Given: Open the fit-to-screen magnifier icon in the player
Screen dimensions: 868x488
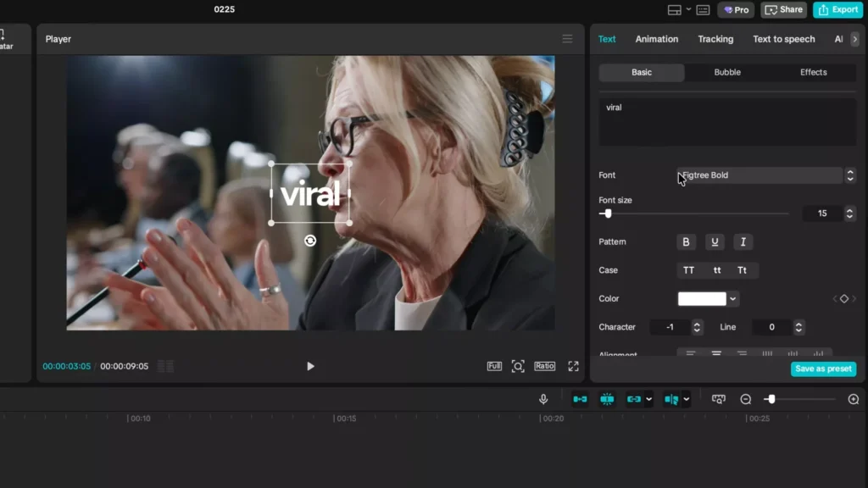Looking at the screenshot, I should (518, 366).
